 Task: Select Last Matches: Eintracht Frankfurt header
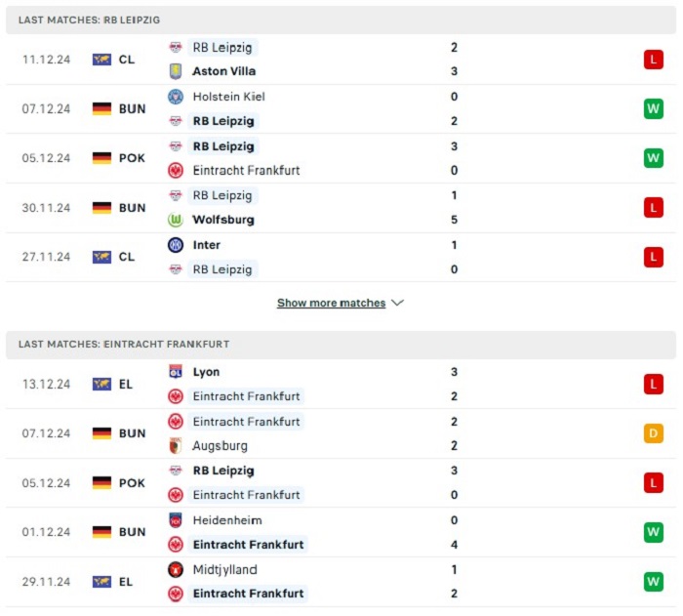click(341, 345)
